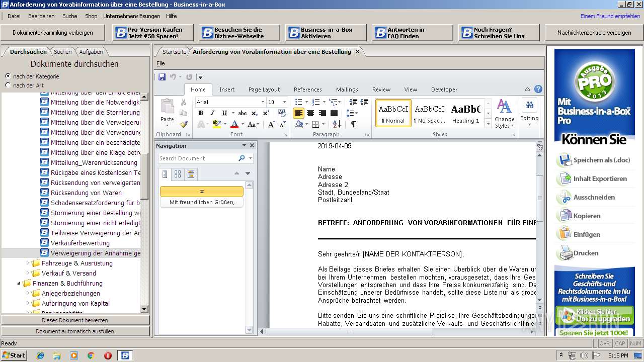Show Browse search results tab in Navigation
Viewport: 644px width, 362px height.
191,174
